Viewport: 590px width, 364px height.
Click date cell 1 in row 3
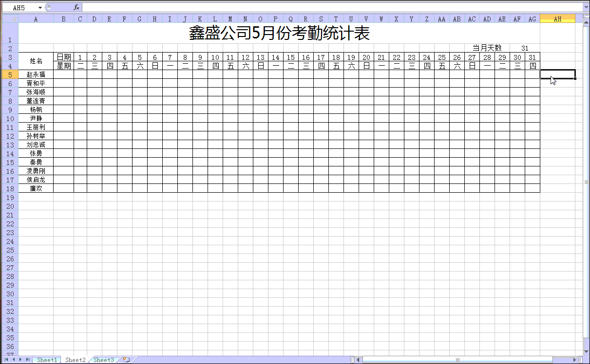click(80, 57)
